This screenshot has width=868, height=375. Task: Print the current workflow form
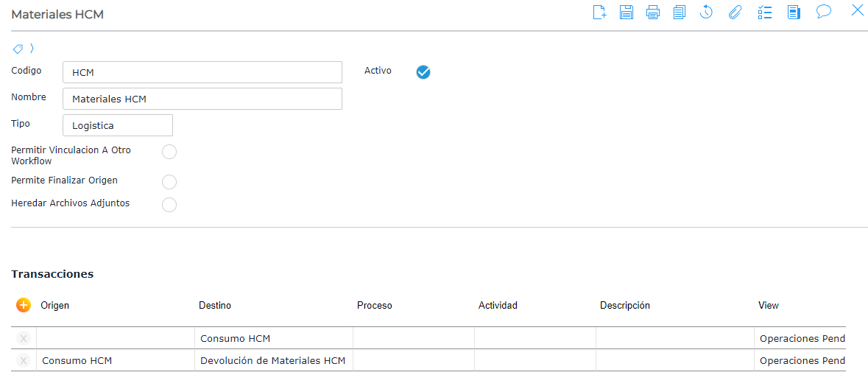[653, 12]
